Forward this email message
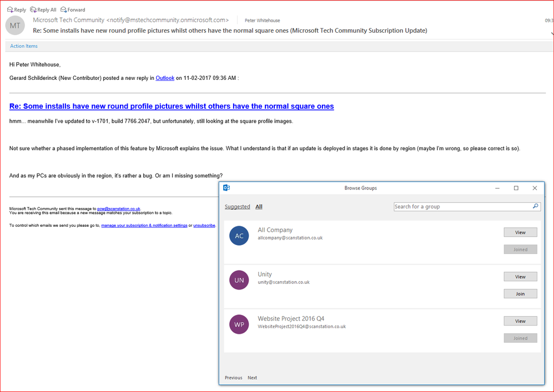554x392 pixels. tap(73, 9)
